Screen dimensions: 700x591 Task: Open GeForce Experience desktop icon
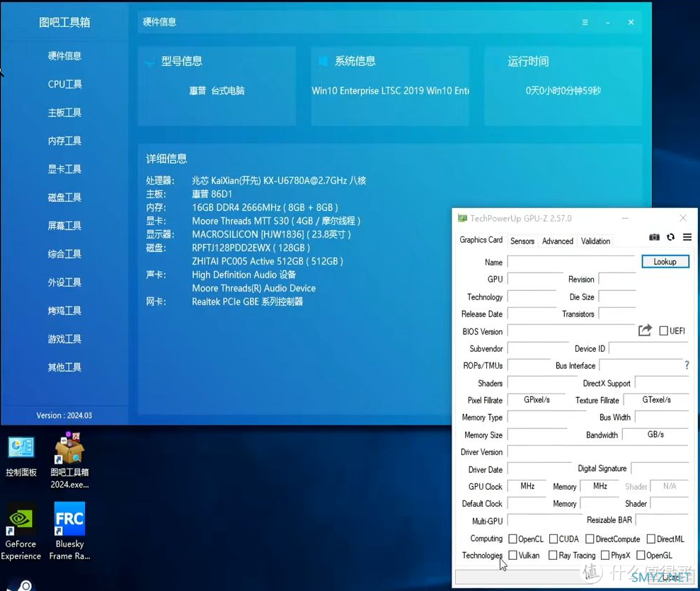point(21,531)
